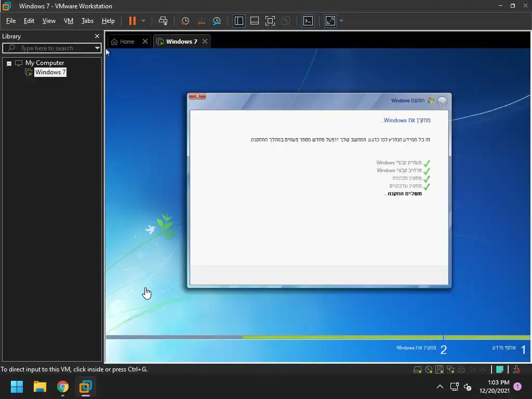Open Google Chrome from the taskbar
532x399 pixels.
point(63,387)
